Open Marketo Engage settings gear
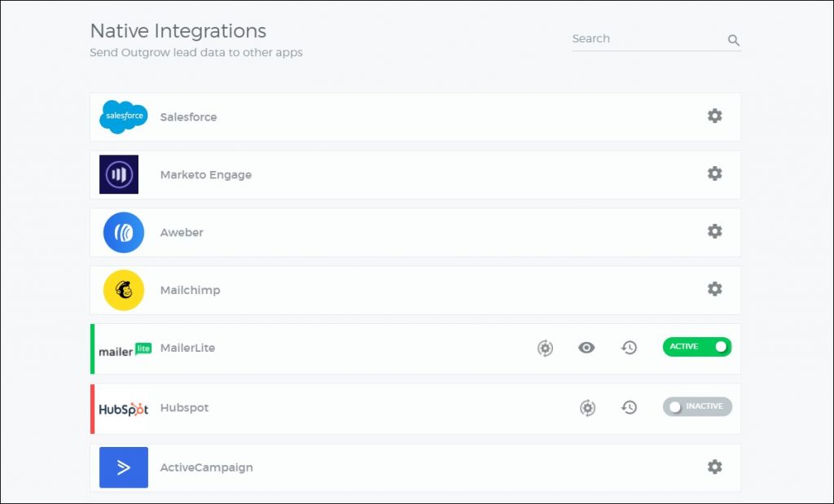Screen dimensions: 834x504 (x=714, y=173)
